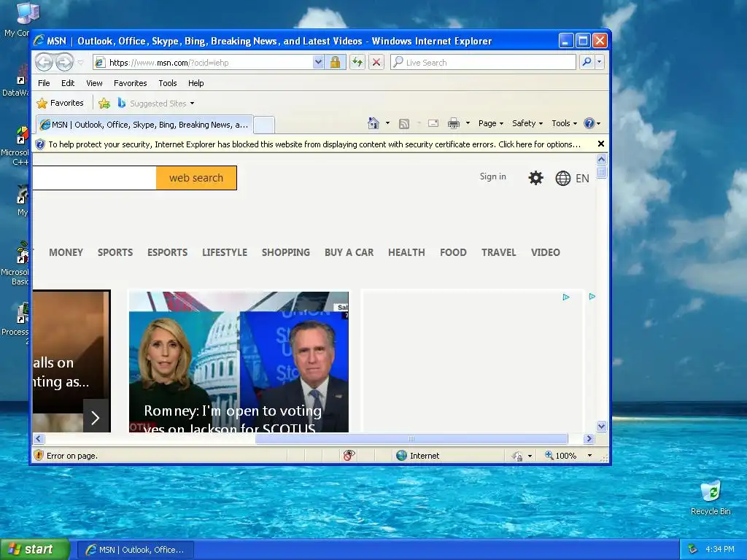747x560 pixels.
Task: Open the Romney SCOTUS news story
Action: (239, 362)
